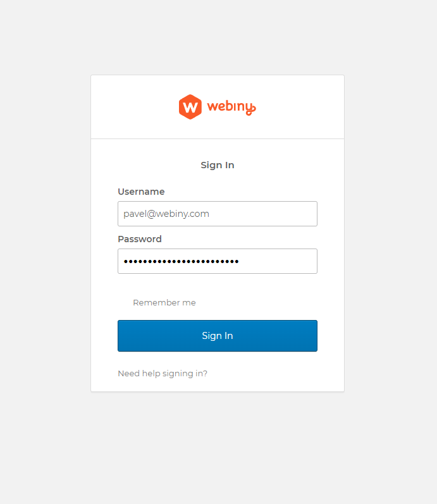Submit the login form with Sign In
Screen dimensions: 437x504
(217, 336)
